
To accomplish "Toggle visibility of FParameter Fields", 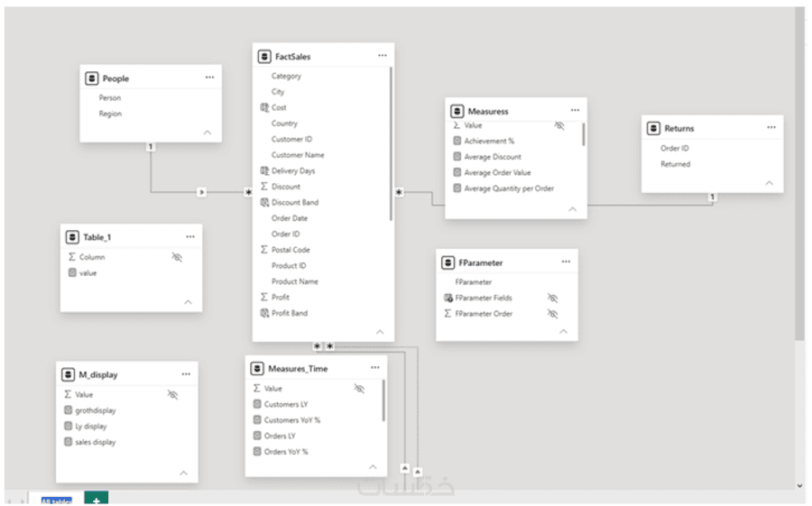I will coord(552,298).
